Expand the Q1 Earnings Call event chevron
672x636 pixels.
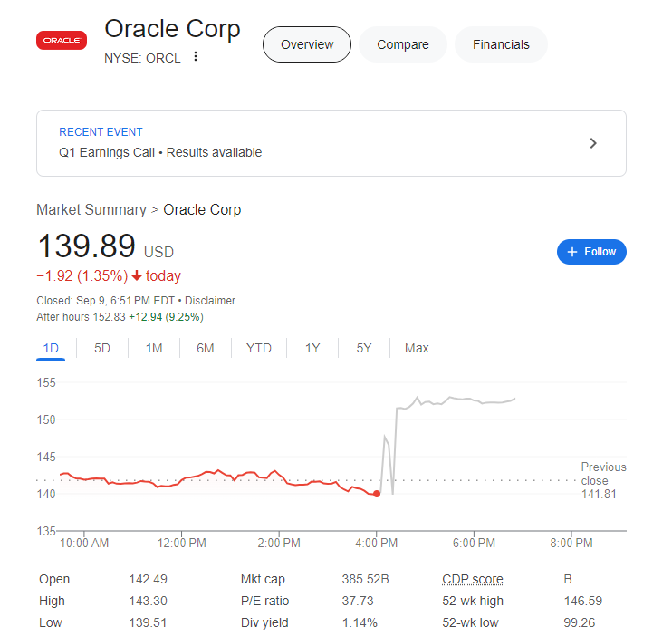(593, 143)
